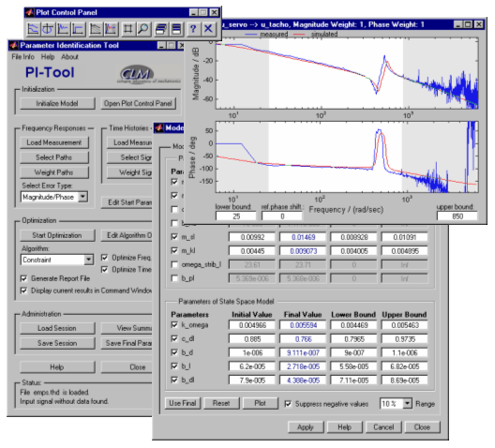The width and height of the screenshot is (495, 448).
Task: Enable the b_pl parameter checkbox
Action: (x=174, y=278)
